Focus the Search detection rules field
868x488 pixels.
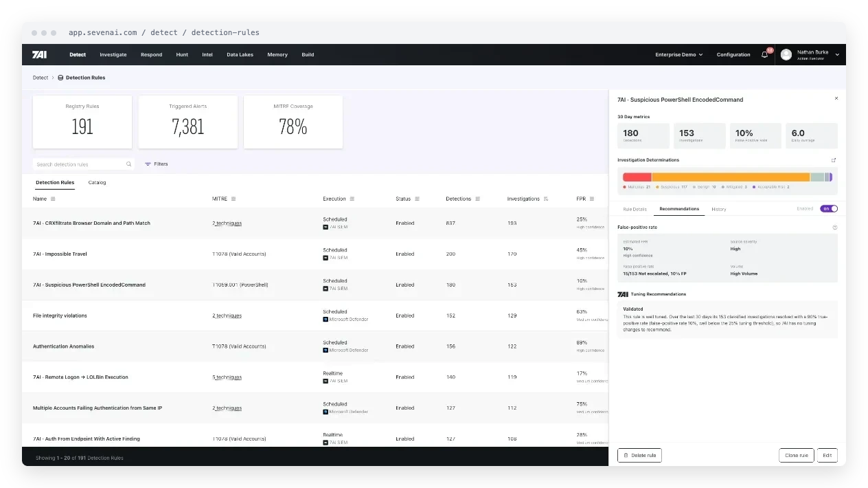[83, 164]
